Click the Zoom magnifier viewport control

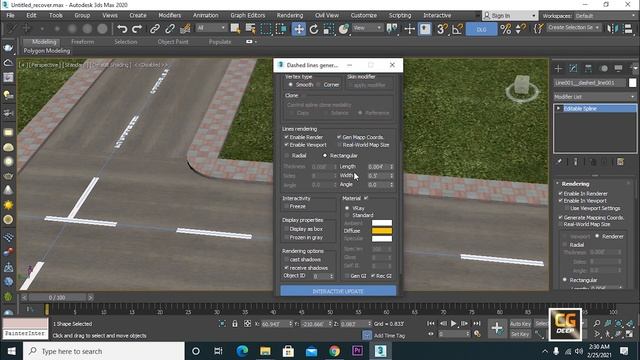point(597,324)
